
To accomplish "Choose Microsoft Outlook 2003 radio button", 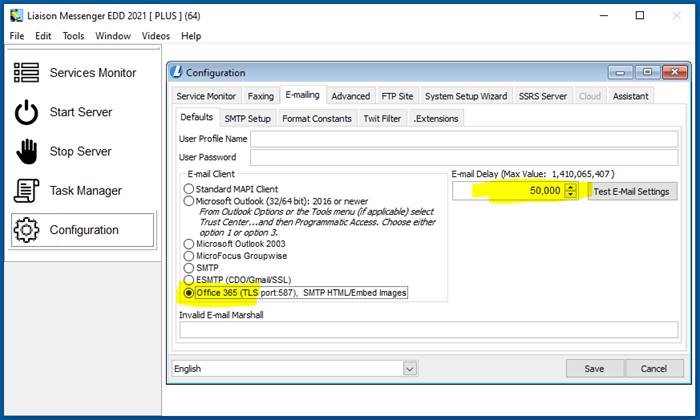I will pyautogui.click(x=189, y=244).
